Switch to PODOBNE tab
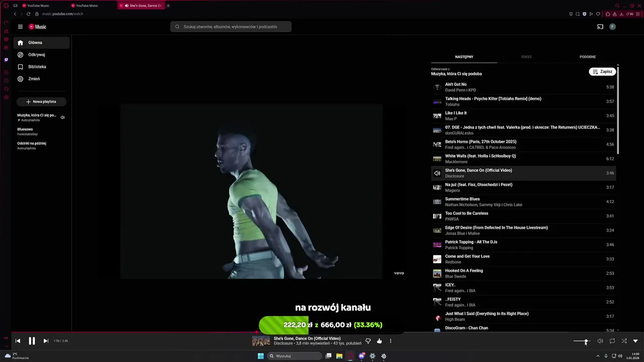The width and height of the screenshot is (644, 362). 587,57
